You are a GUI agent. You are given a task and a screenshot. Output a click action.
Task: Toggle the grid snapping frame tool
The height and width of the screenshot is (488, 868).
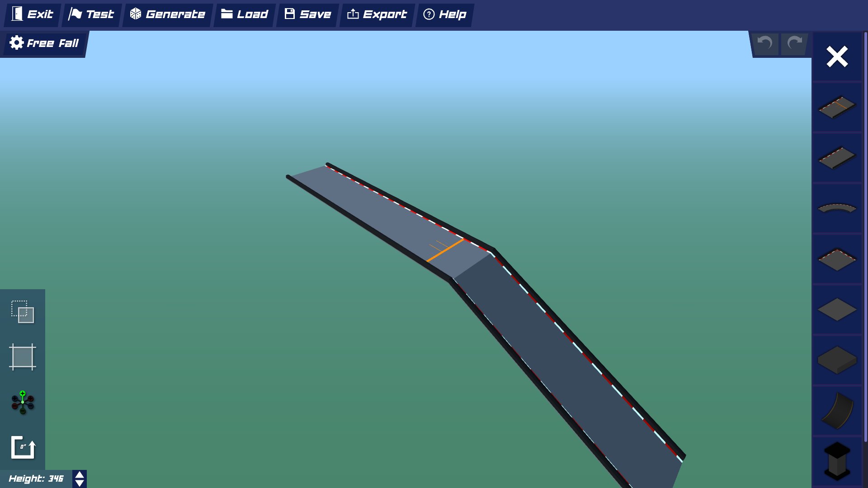(x=23, y=357)
